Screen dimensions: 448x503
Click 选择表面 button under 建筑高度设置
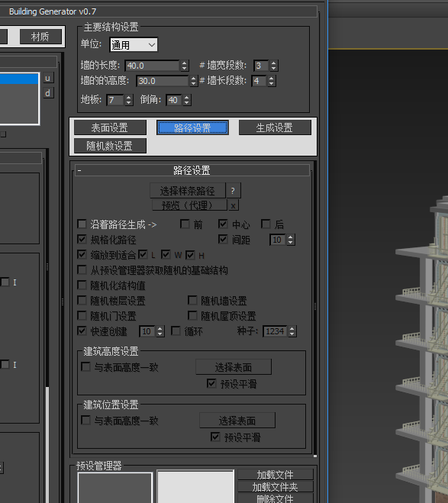234,367
